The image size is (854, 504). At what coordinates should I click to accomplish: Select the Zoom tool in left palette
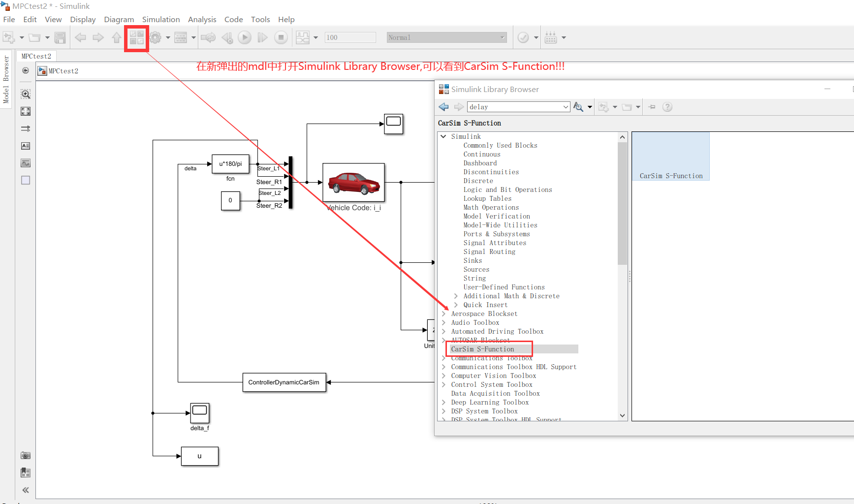25,94
